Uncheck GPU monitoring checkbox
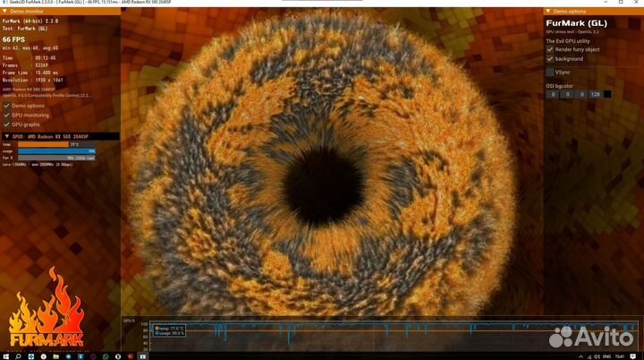This screenshot has height=360, width=644. coord(7,115)
